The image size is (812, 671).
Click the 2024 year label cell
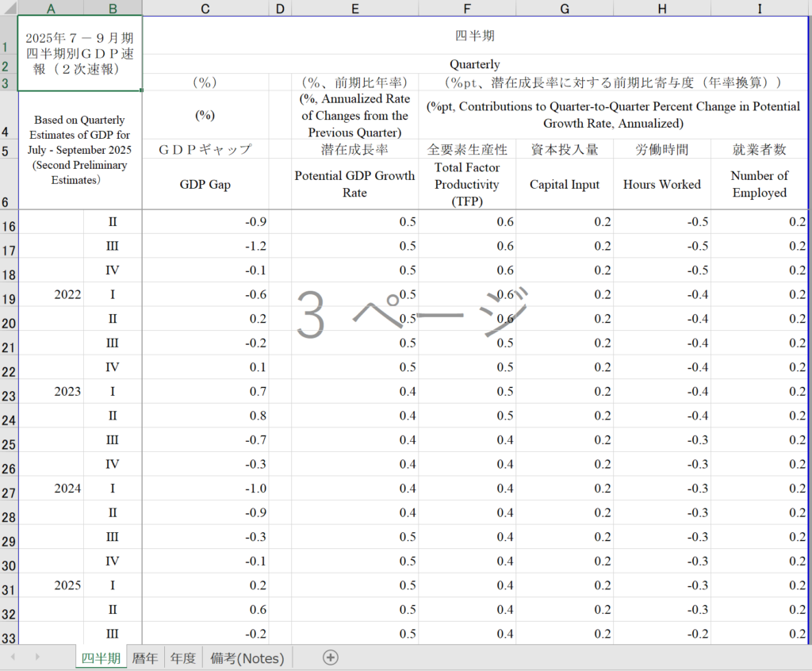point(67,489)
